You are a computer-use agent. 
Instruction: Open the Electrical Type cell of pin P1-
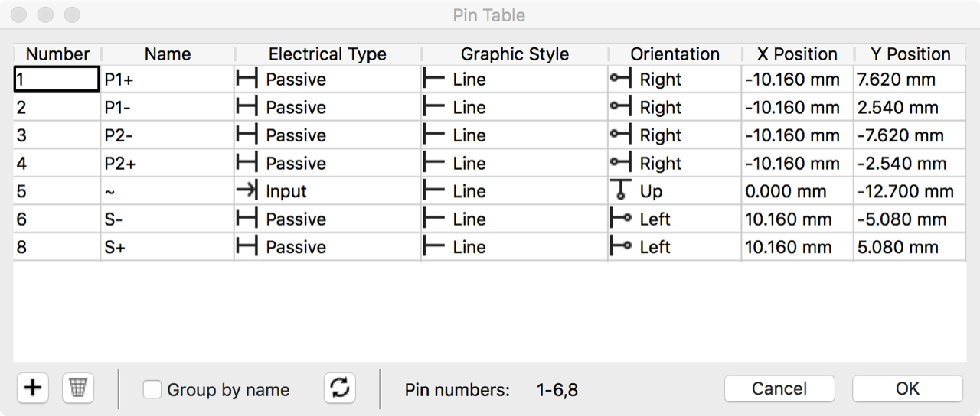point(327,108)
